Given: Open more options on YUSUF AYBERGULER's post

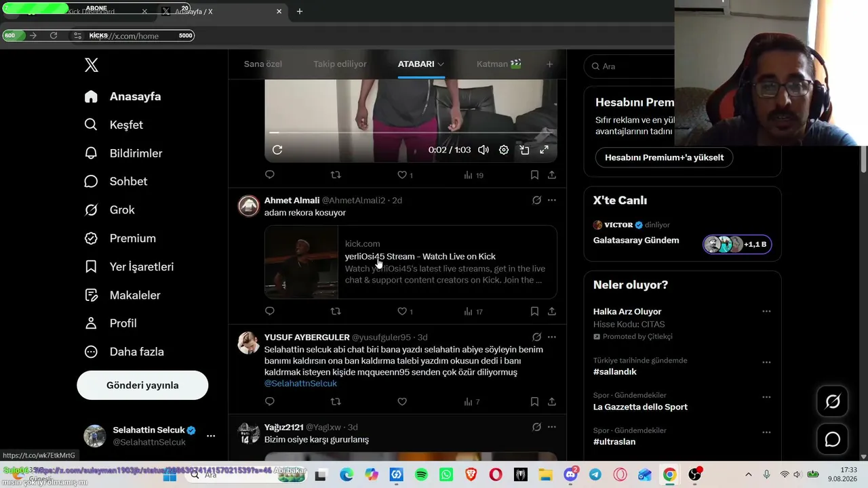Looking at the screenshot, I should coord(552,337).
